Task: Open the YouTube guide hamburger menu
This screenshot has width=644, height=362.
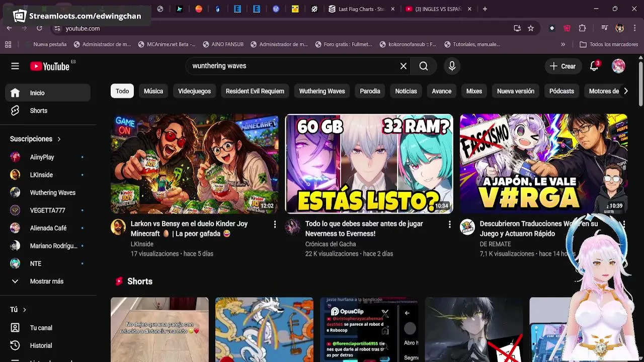Action: (x=15, y=66)
